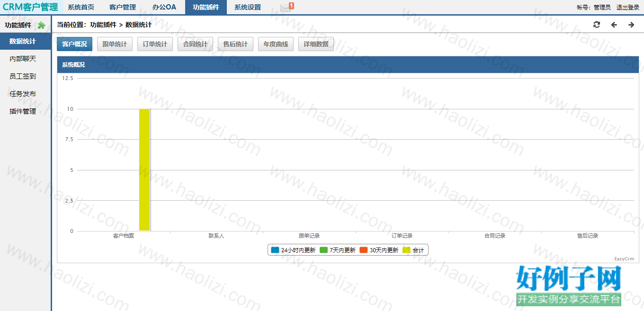Switch to the 年度曲线 tab
This screenshot has width=644, height=311.
(x=276, y=44)
